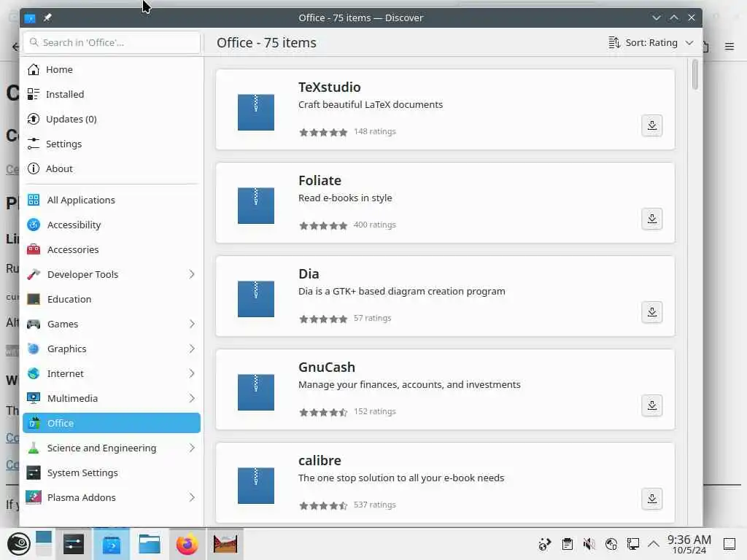Select Accessories category
Screen dimensions: 747x560
[112, 249]
